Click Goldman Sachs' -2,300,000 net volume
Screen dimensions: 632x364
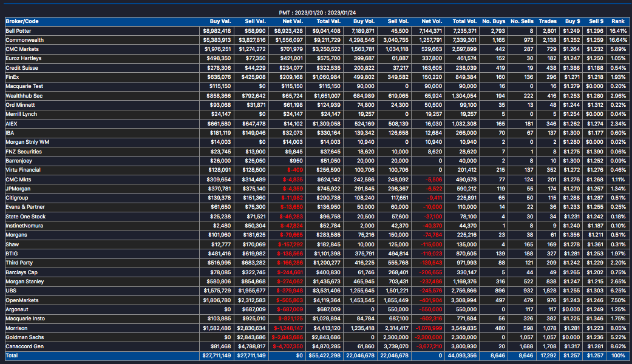point(429,337)
